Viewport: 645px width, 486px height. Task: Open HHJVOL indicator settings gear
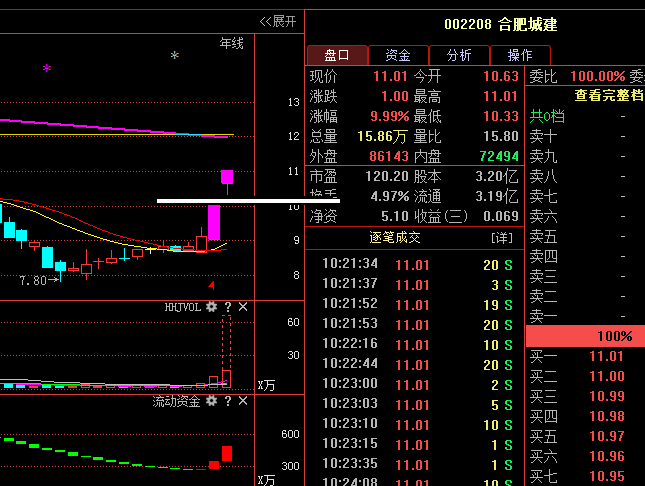(x=211, y=307)
